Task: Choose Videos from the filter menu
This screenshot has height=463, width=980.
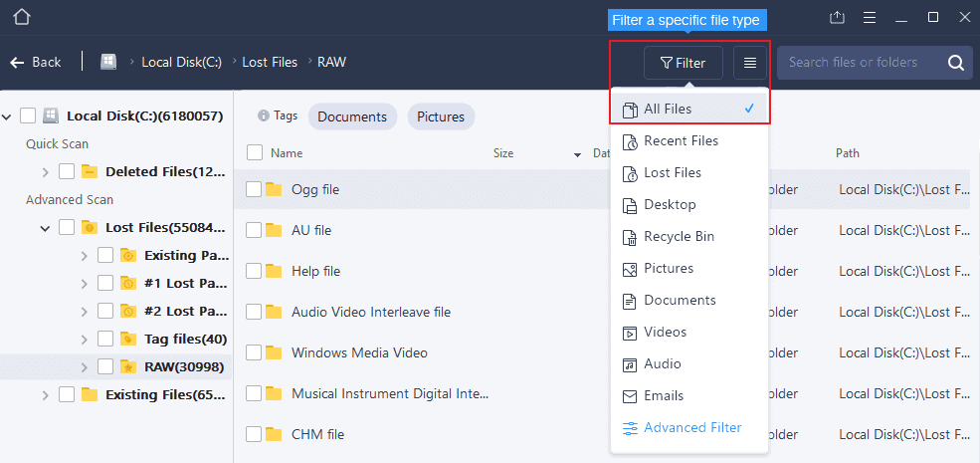Action: (x=665, y=333)
